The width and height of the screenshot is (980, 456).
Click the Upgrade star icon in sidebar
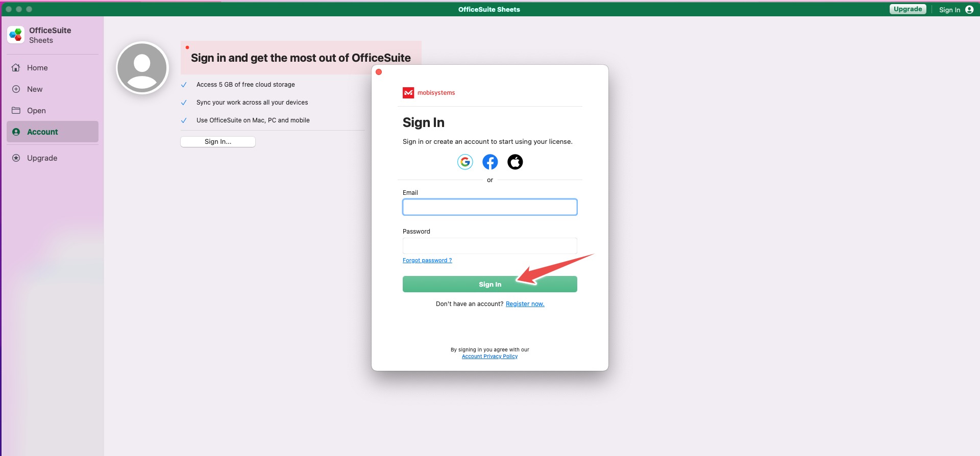[16, 158]
